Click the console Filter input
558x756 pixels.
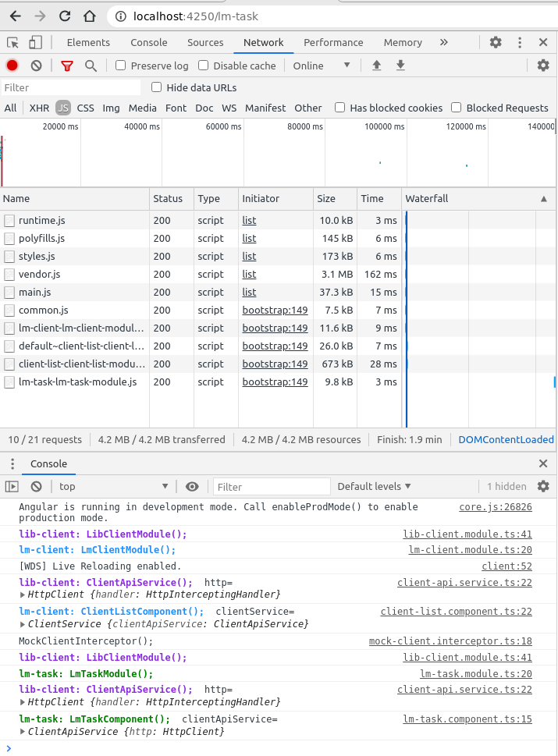(272, 487)
